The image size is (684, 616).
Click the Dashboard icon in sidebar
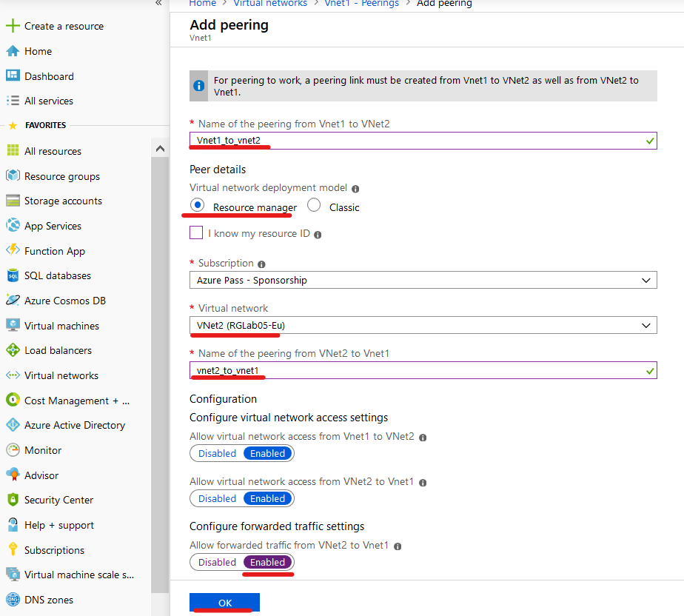13,76
